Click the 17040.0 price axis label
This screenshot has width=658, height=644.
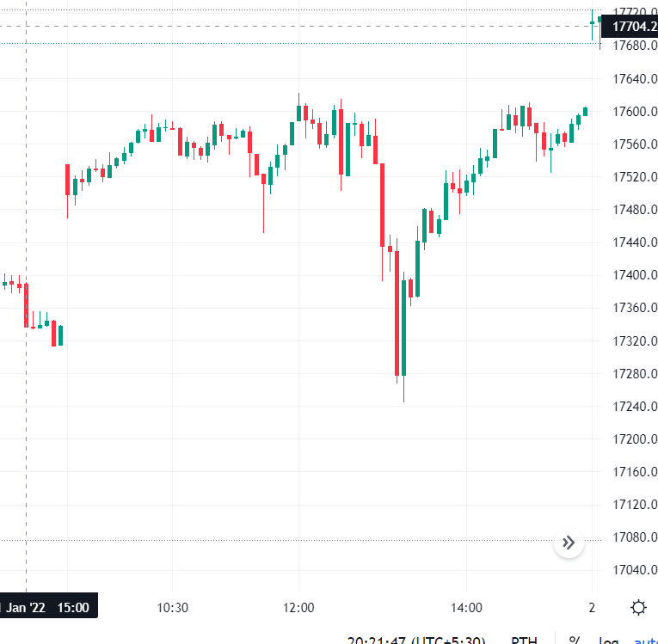coord(636,570)
